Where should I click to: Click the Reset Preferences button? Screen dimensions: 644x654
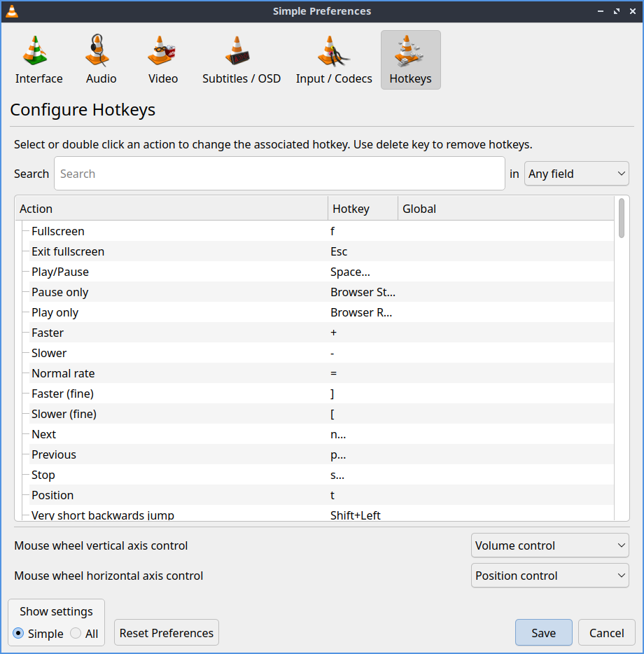(167, 633)
